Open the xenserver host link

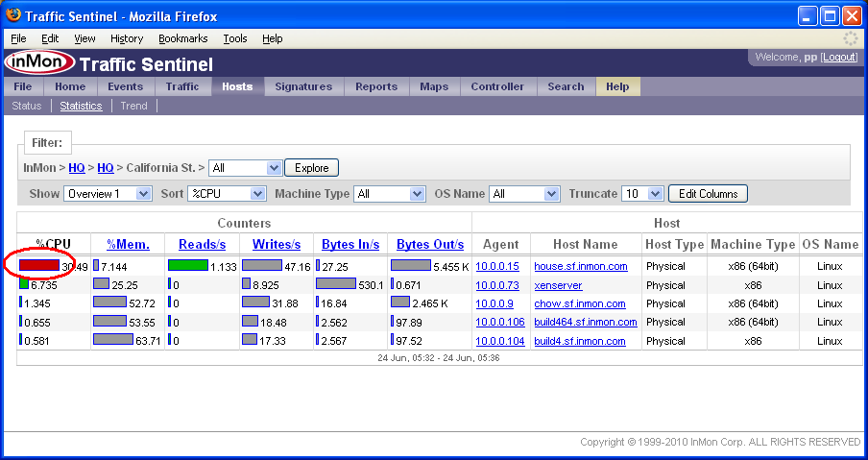(558, 285)
